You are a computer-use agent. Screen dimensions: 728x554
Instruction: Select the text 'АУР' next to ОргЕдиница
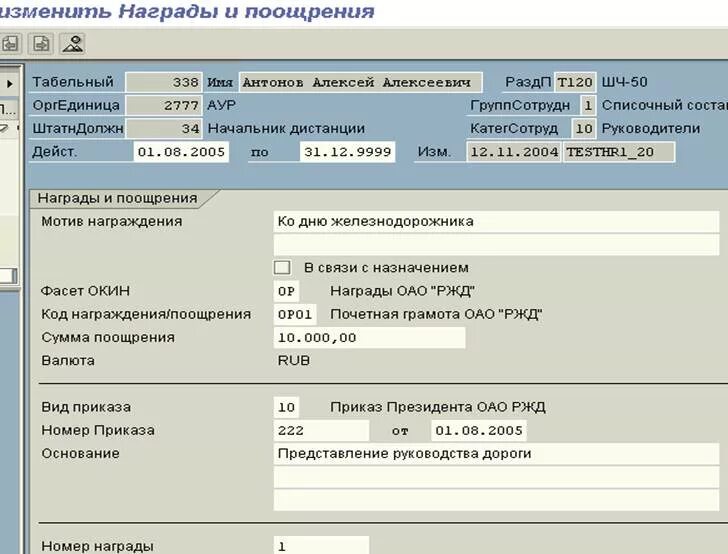pos(221,105)
